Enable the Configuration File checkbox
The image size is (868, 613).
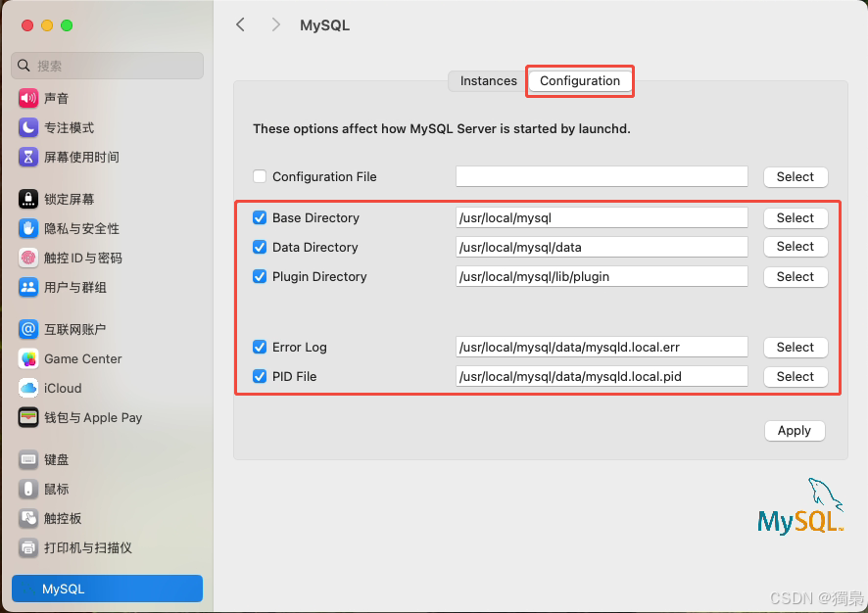pos(260,176)
